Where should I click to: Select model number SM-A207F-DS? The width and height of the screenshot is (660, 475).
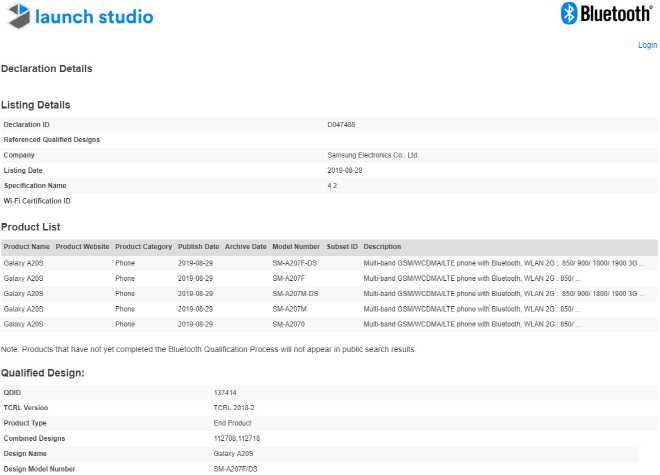pyautogui.click(x=295, y=263)
